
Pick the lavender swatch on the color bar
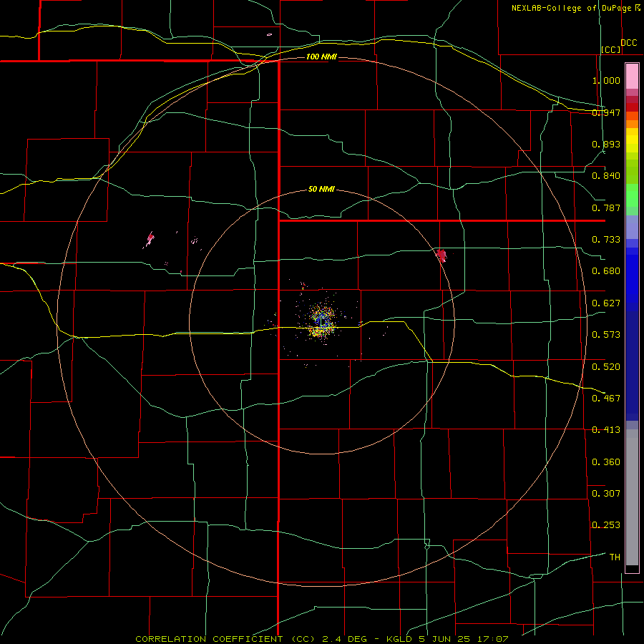pos(632,227)
